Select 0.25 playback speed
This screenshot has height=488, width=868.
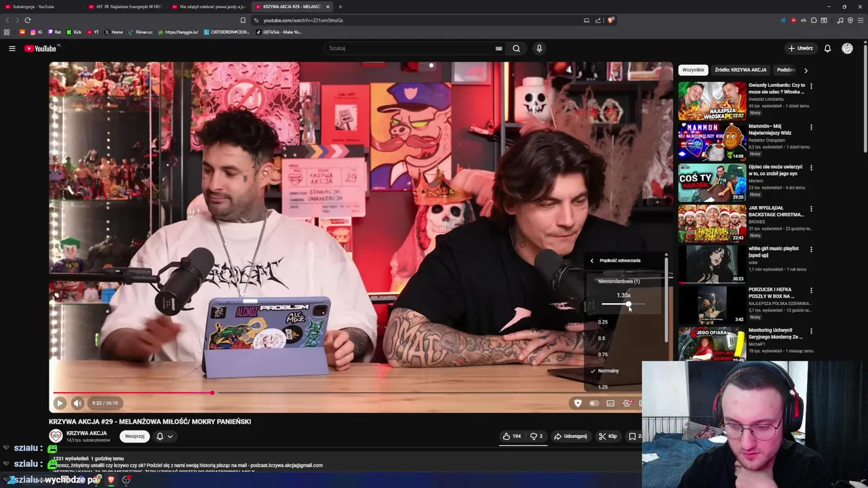[x=603, y=322]
